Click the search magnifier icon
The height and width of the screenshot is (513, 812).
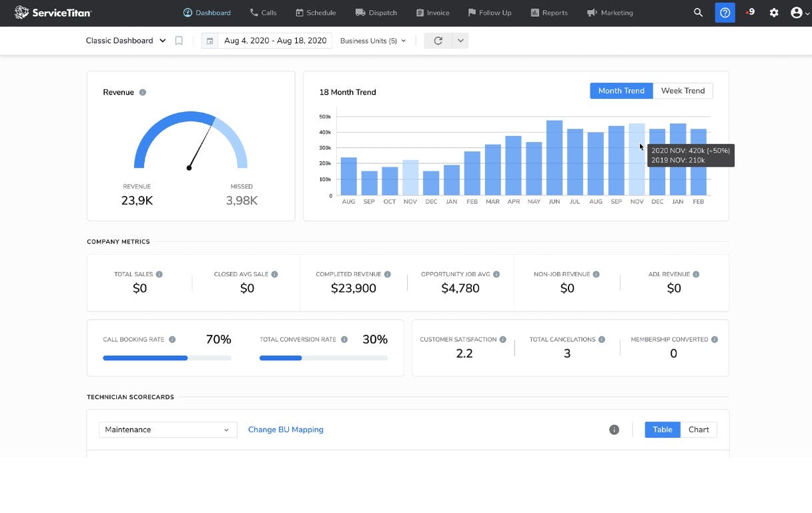coord(698,13)
